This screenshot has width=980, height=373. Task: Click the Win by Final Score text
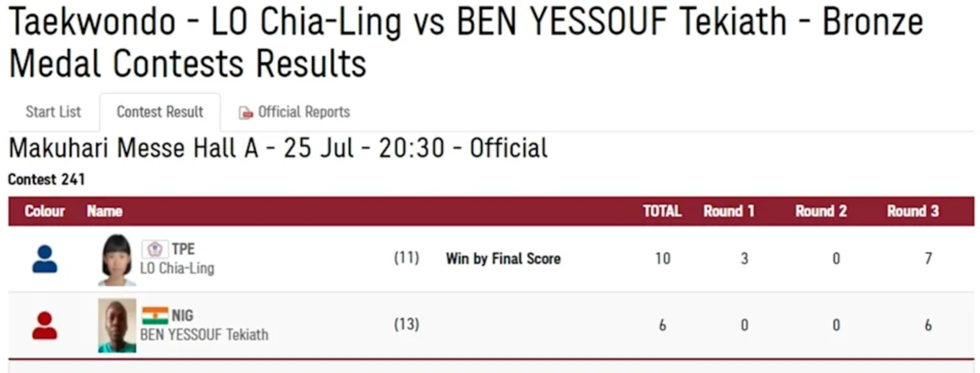point(503,259)
